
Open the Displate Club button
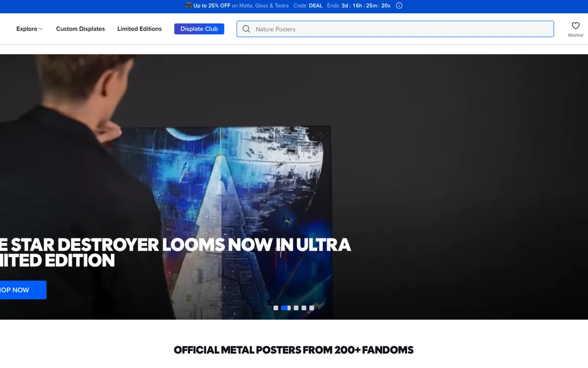coord(199,29)
